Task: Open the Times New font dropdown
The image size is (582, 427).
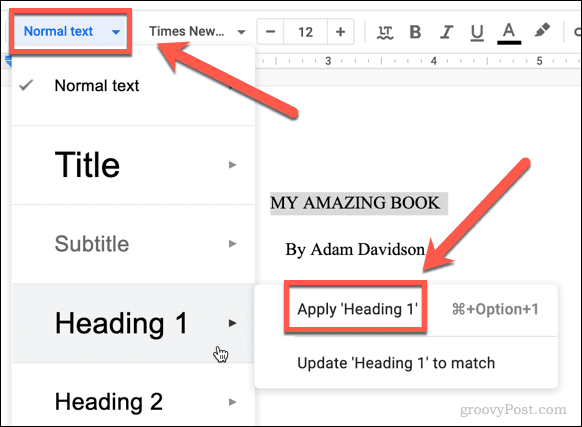Action: (197, 32)
